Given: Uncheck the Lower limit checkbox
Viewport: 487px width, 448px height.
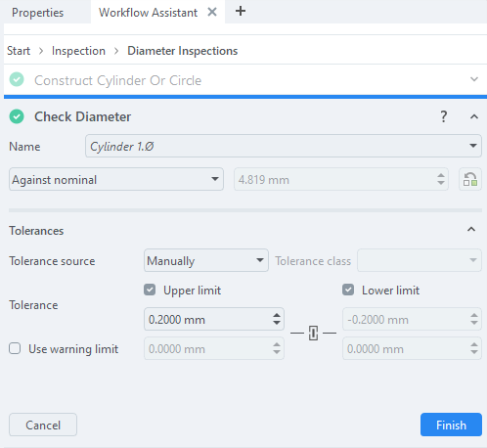Looking at the screenshot, I should tap(348, 290).
